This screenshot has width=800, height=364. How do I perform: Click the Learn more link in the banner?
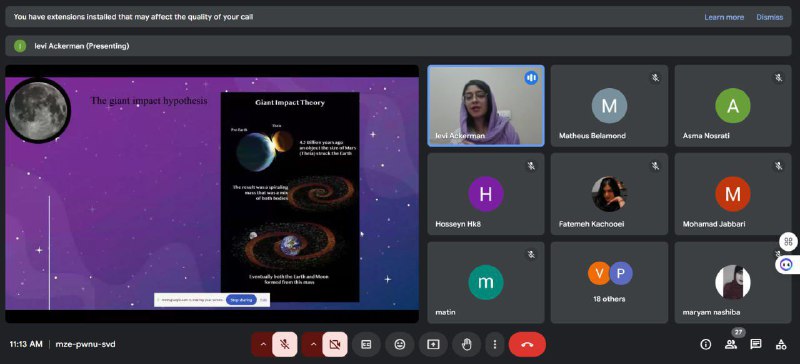click(x=724, y=17)
